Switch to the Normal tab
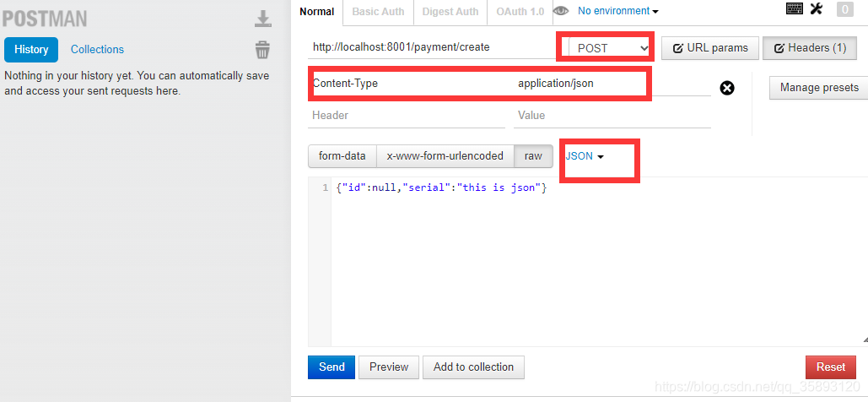The image size is (868, 402). point(317,12)
